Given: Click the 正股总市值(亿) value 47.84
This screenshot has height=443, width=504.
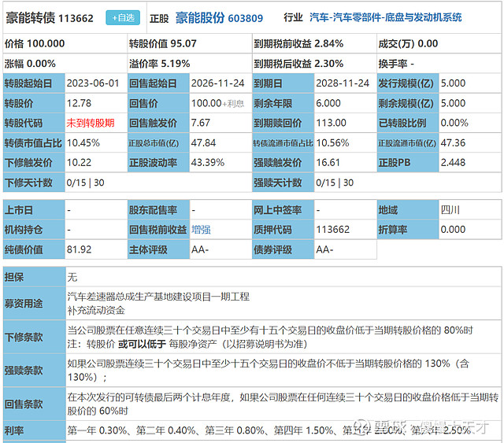Looking at the screenshot, I should pyautogui.click(x=203, y=143).
